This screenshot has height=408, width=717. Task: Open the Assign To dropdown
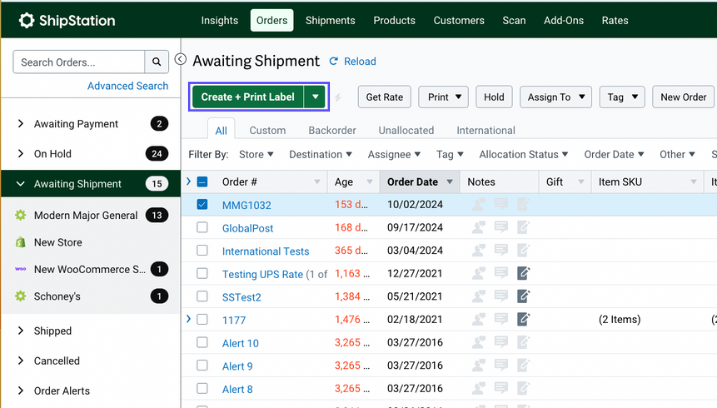[x=556, y=97]
